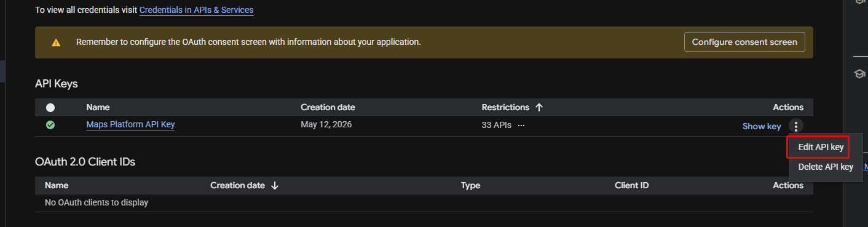
Task: Click OAuth 2.0 Client IDs section heading
Action: coord(85,162)
